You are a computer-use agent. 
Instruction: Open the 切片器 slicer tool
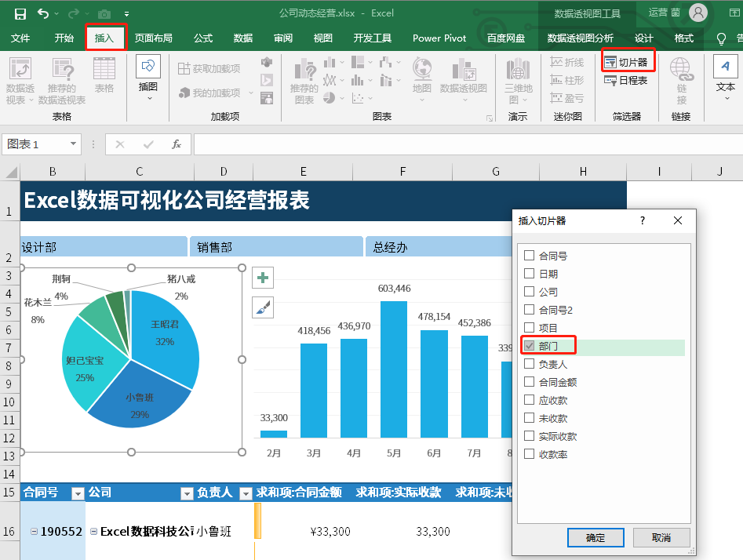625,62
